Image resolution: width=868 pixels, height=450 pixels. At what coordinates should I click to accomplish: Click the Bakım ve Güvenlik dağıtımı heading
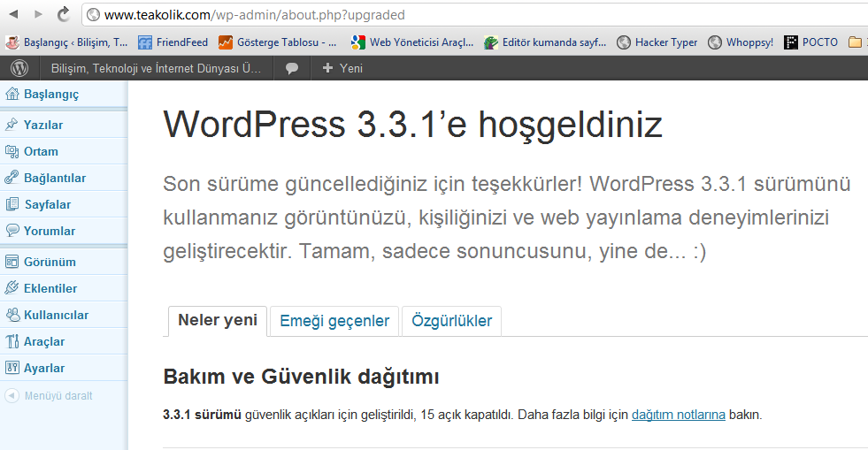[x=301, y=377]
